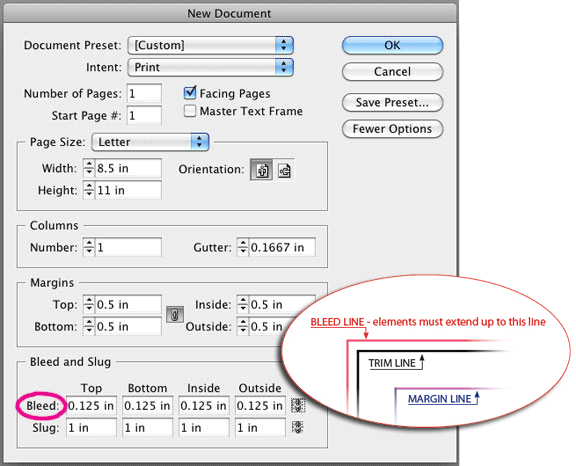Click Gutter stepper arrows
This screenshot has height=466, width=576.
[x=242, y=247]
